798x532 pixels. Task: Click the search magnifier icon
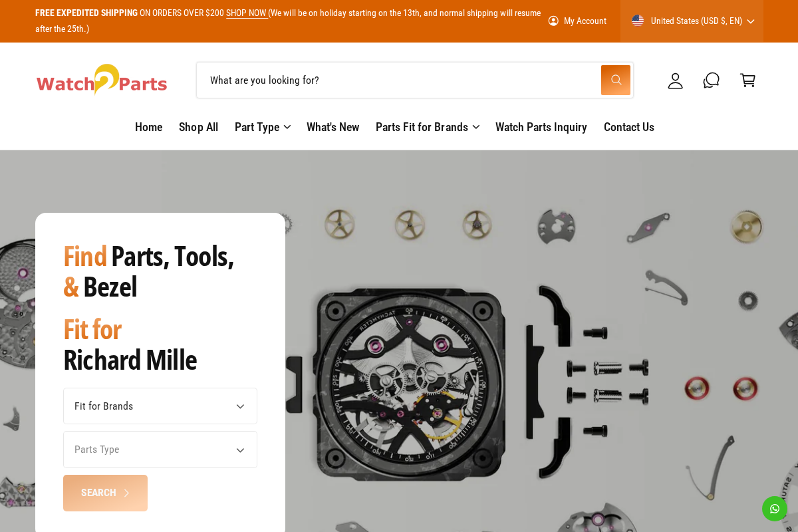614,80
